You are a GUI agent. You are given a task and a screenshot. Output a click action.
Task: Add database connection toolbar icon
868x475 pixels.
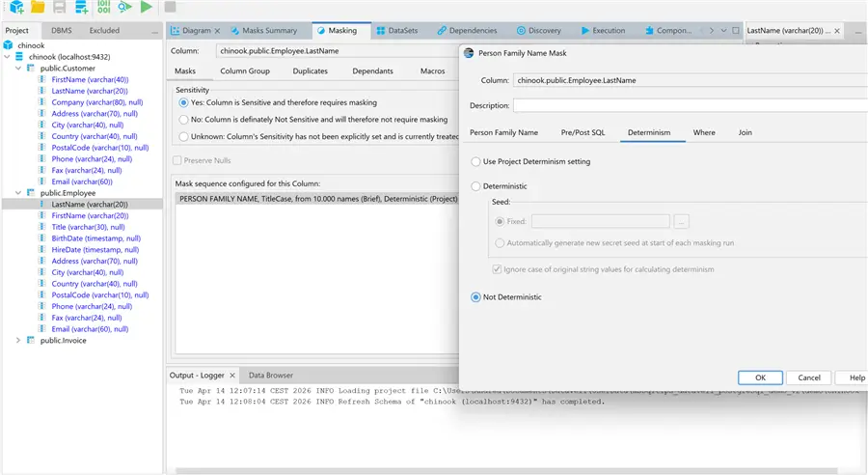[81, 7]
